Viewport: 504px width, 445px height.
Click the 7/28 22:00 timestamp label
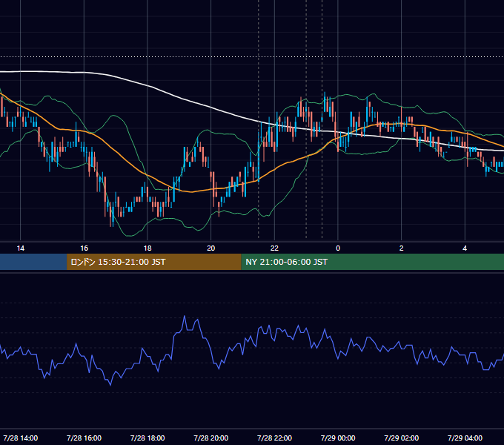(x=274, y=438)
